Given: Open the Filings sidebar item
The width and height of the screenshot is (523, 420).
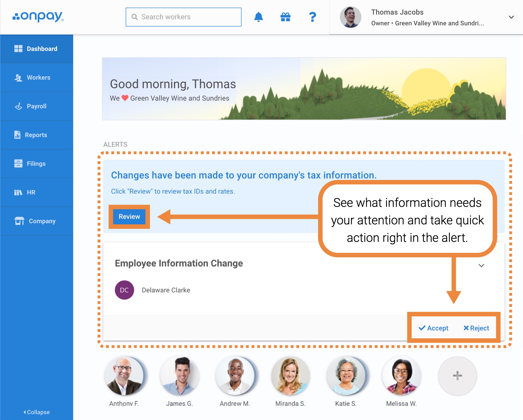Looking at the screenshot, I should tap(36, 164).
